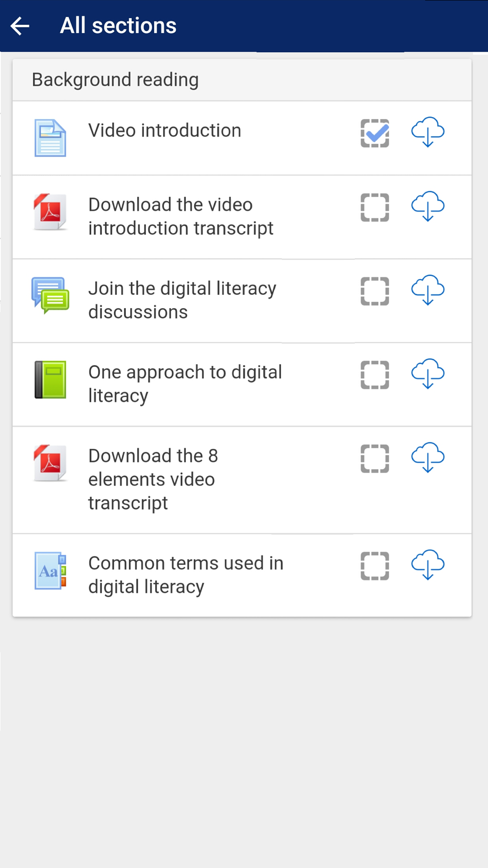
Task: Tap the glossary Aa icon
Action: click(x=50, y=571)
